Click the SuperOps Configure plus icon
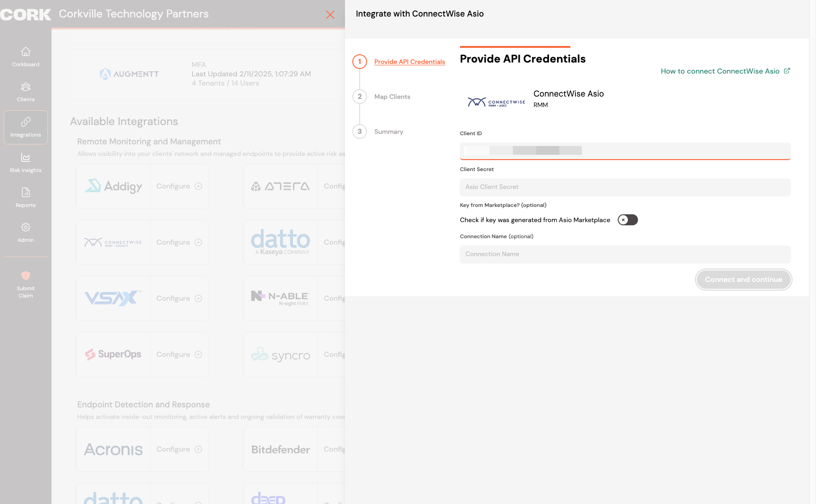Screen dimensions: 816x504 pyautogui.click(x=198, y=355)
